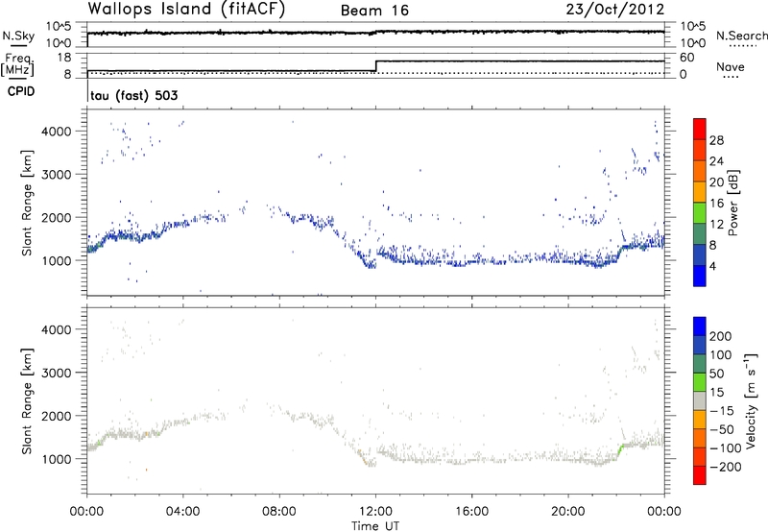This screenshot has height=532, width=768.
Task: Click the 'CPID' label
Action: pyautogui.click(x=20, y=91)
